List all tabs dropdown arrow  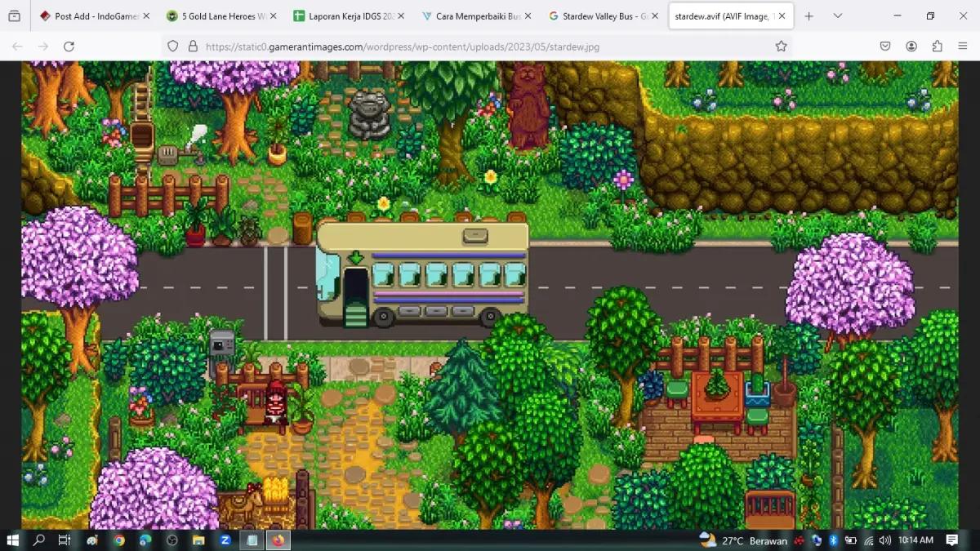(837, 16)
